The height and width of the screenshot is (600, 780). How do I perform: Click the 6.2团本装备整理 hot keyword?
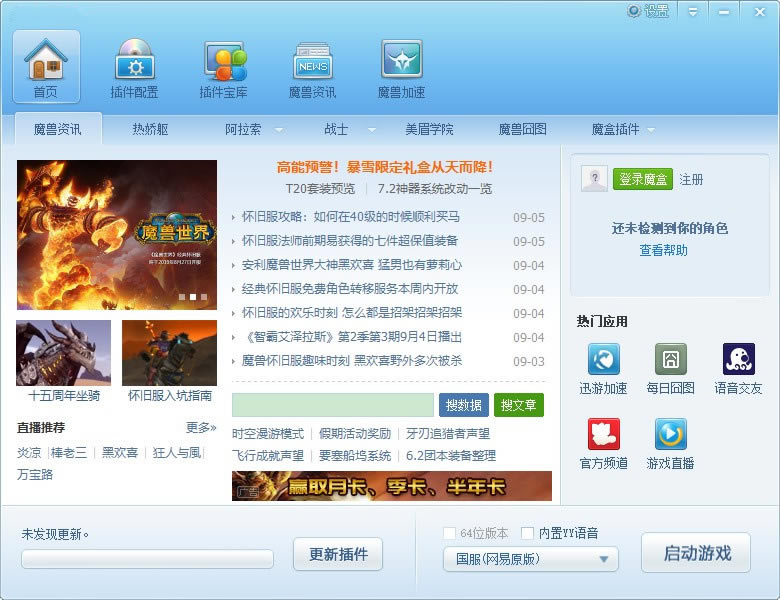(451, 456)
